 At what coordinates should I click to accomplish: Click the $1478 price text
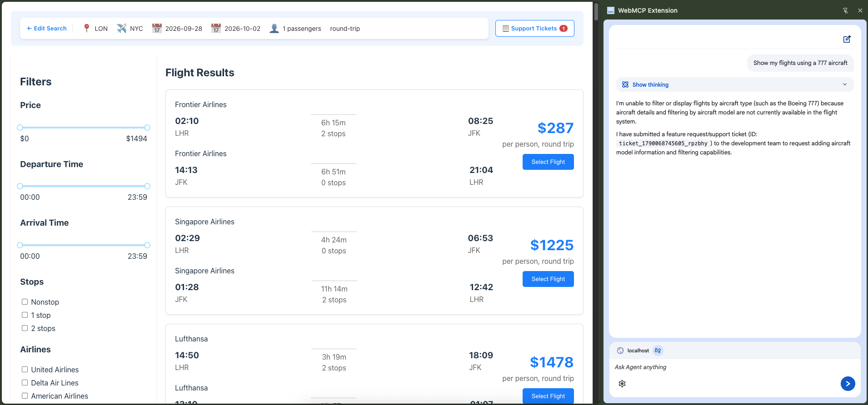click(552, 362)
